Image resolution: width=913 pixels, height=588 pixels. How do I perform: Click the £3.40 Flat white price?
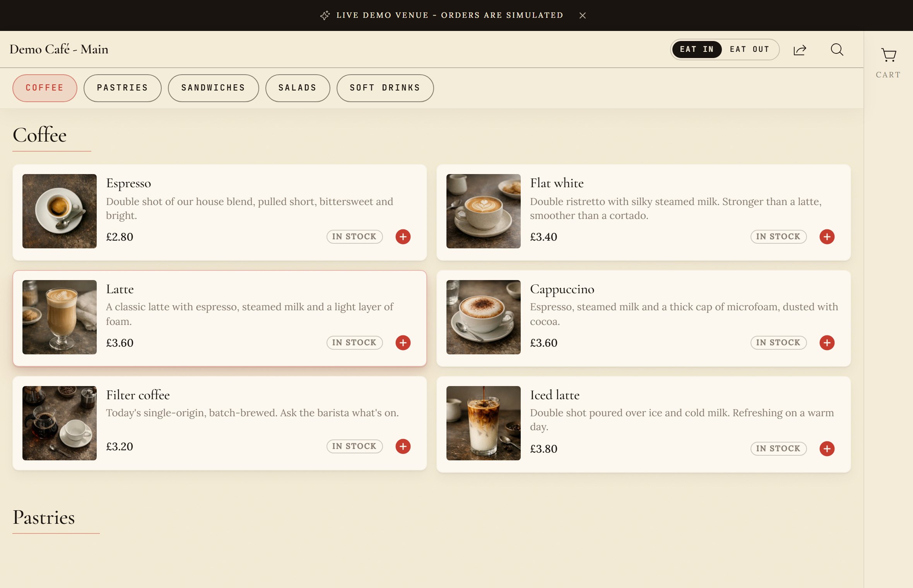click(544, 237)
